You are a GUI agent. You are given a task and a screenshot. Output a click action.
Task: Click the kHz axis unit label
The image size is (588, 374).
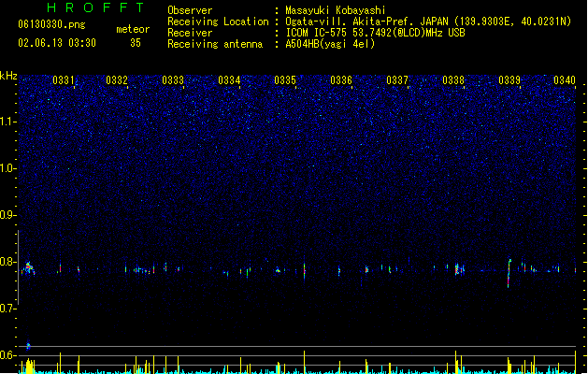(8, 76)
